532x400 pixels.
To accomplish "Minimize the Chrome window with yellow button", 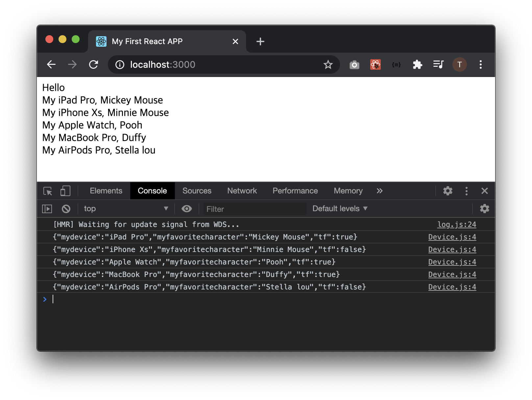I will point(62,39).
